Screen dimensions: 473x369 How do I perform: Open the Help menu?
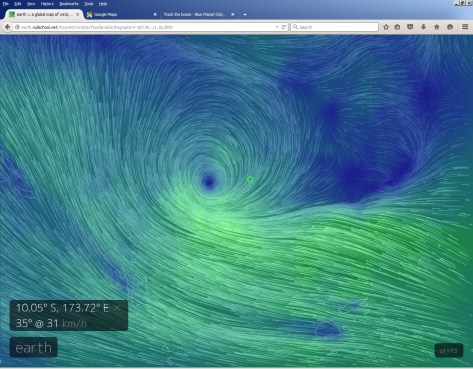[x=103, y=4]
